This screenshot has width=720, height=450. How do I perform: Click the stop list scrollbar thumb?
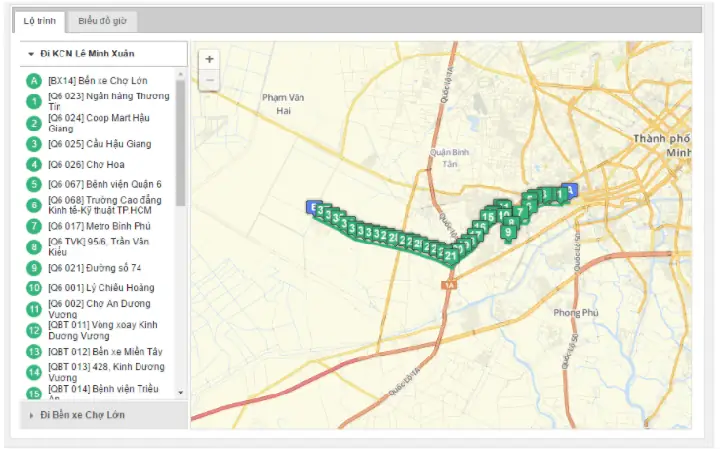click(x=180, y=142)
